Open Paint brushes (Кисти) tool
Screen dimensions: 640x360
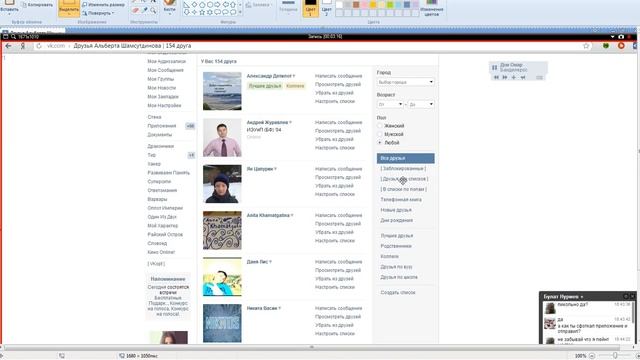(x=169, y=7)
